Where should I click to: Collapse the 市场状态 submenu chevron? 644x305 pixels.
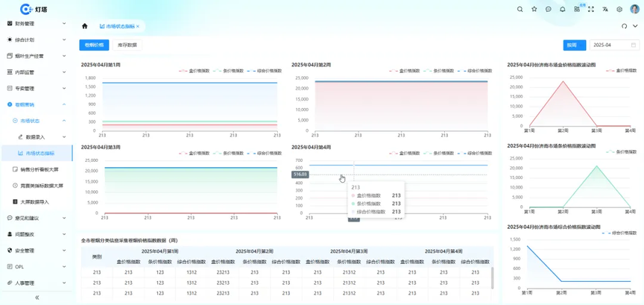pyautogui.click(x=64, y=121)
